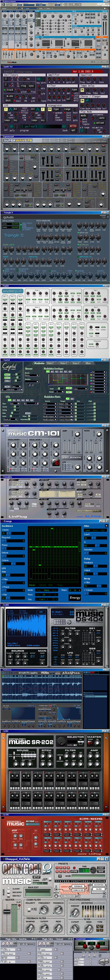Click the X icon in Energy's Filter panel

[107, 526]
